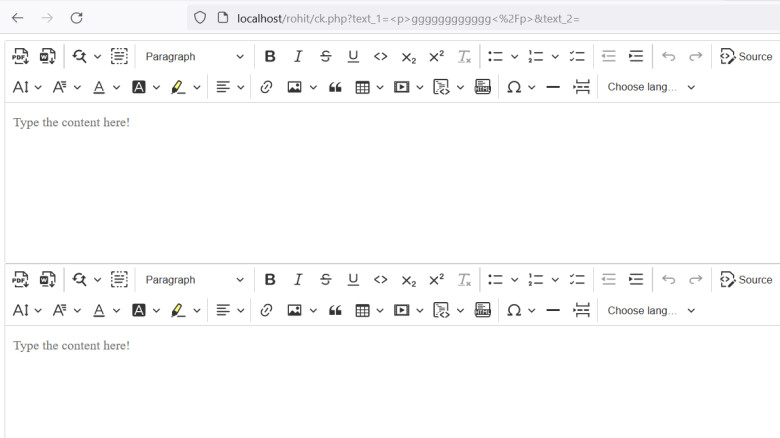The image size is (780, 438).
Task: Apply Subscript in the top editor
Action: click(x=408, y=56)
